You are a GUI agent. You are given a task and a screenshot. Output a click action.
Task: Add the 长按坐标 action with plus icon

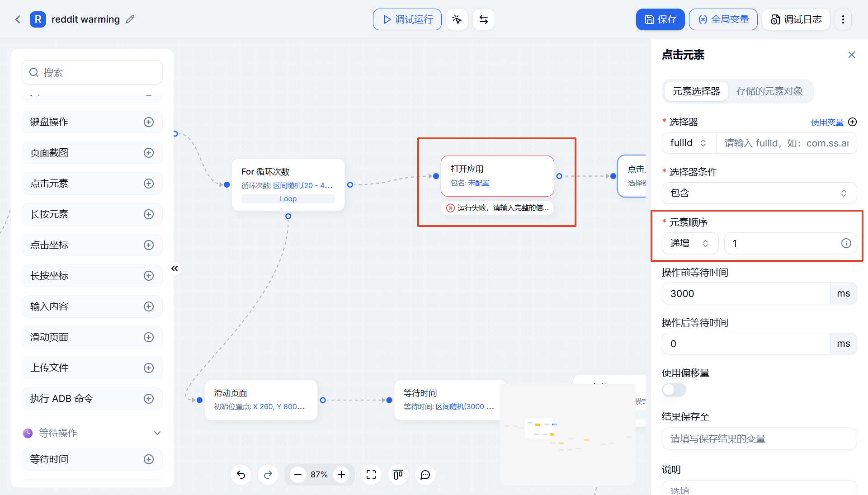coord(149,276)
